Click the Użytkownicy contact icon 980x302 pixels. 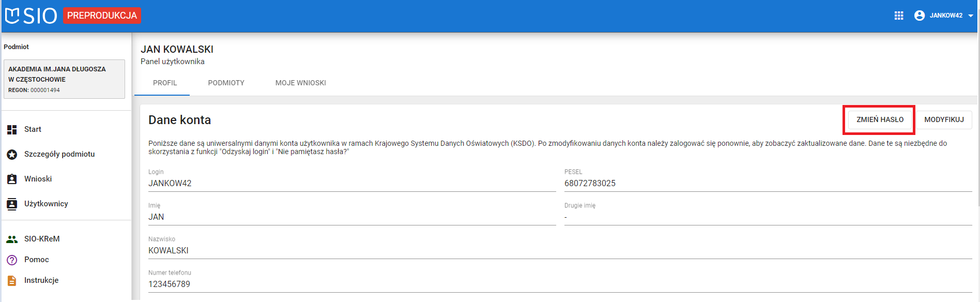coord(12,204)
